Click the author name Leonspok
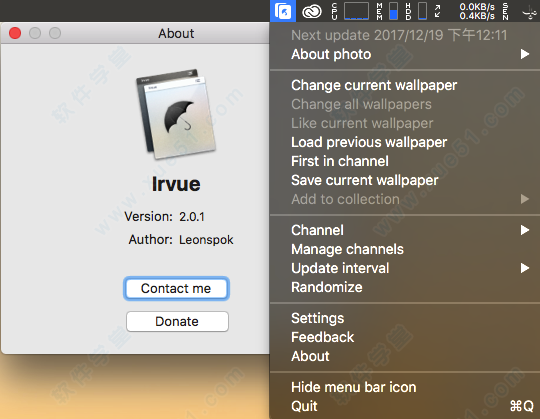This screenshot has width=540, height=419. tap(206, 240)
